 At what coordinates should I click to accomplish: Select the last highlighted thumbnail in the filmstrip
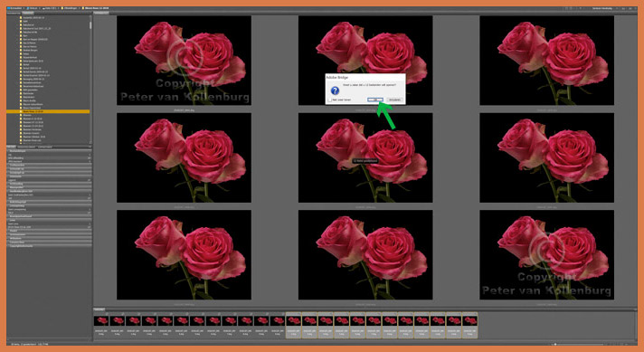click(469, 325)
